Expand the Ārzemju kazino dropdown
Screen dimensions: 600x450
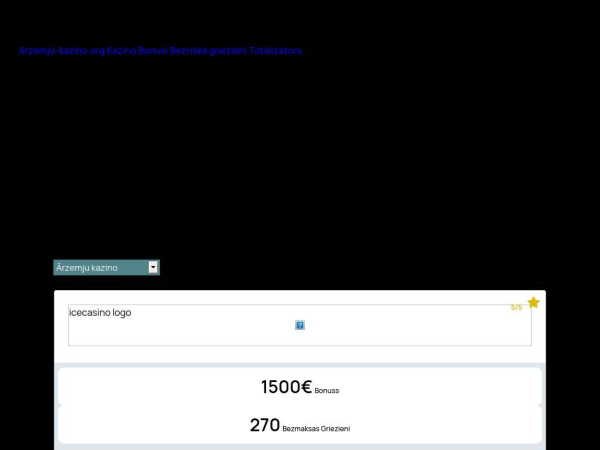[106, 267]
